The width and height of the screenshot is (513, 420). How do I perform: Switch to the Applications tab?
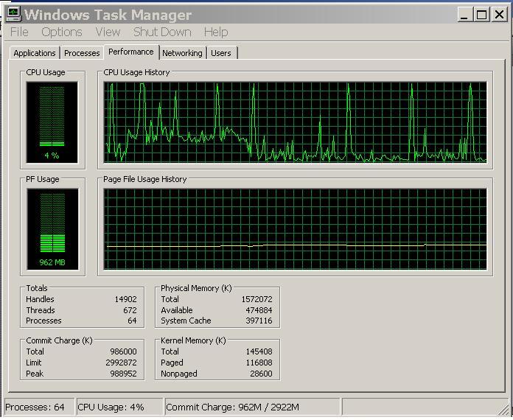point(35,53)
